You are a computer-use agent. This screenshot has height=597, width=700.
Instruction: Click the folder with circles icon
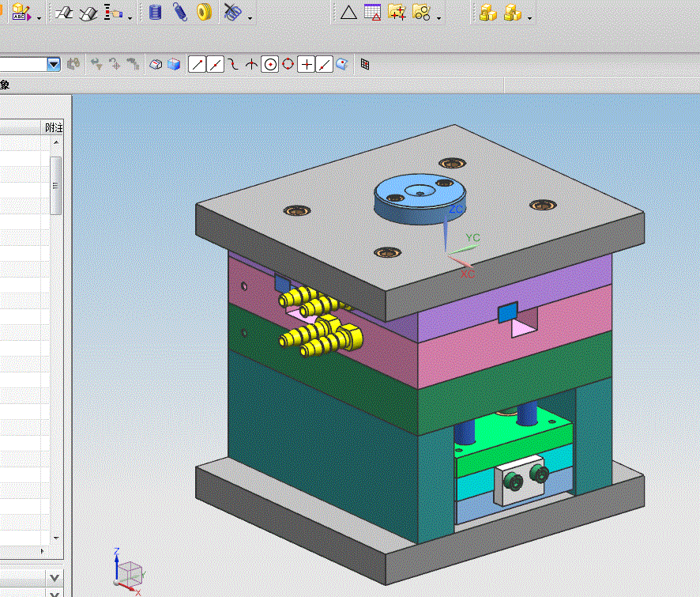point(421,12)
